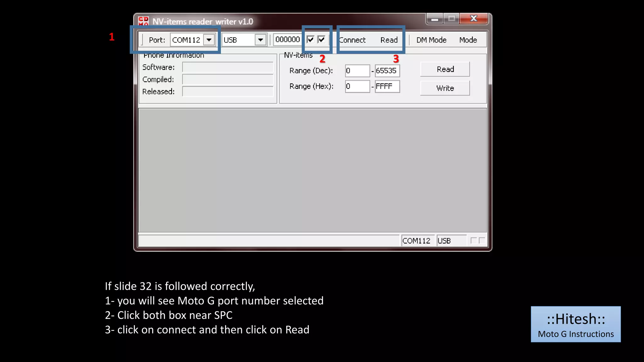Viewport: 644px width, 362px height.
Task: Close the NV-items reader writer window
Action: tap(474, 19)
